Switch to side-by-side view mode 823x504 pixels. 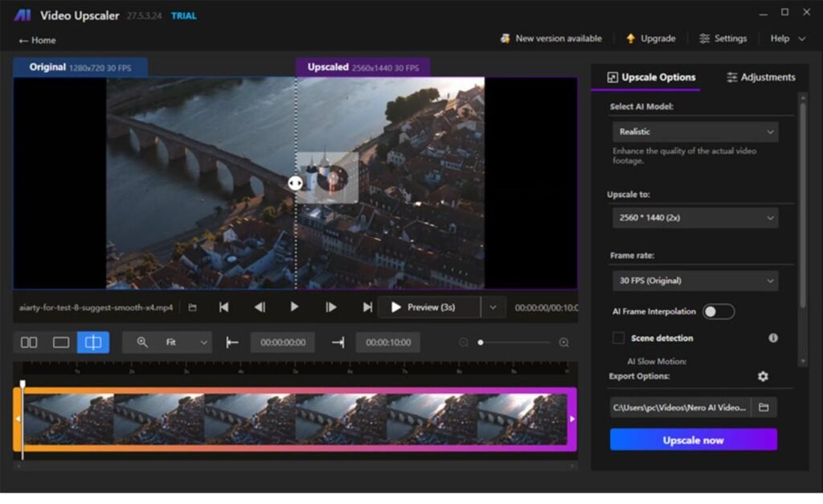click(x=28, y=342)
